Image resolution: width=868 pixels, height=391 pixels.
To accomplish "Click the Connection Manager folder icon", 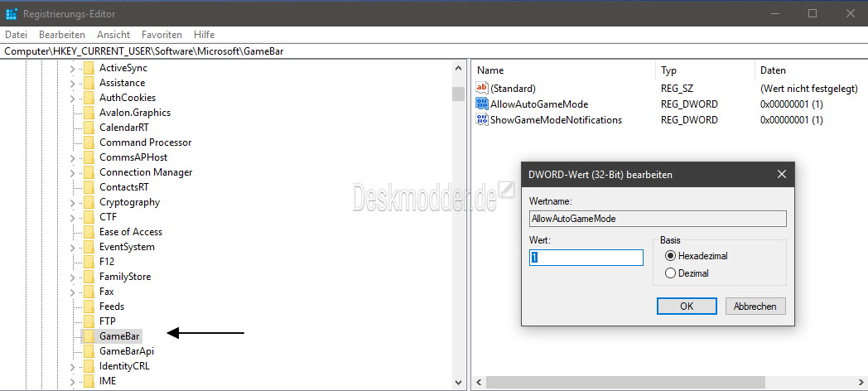I will pos(89,173).
